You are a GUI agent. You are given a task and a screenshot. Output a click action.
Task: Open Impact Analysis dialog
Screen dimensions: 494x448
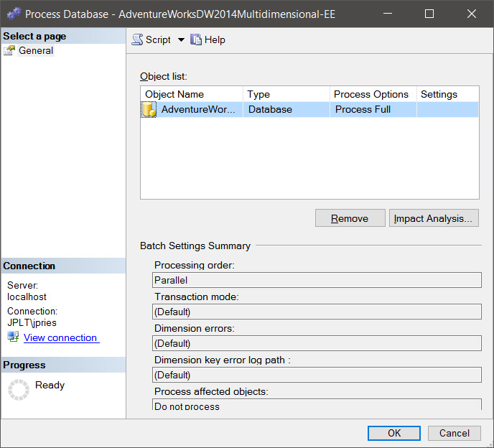[x=433, y=218]
